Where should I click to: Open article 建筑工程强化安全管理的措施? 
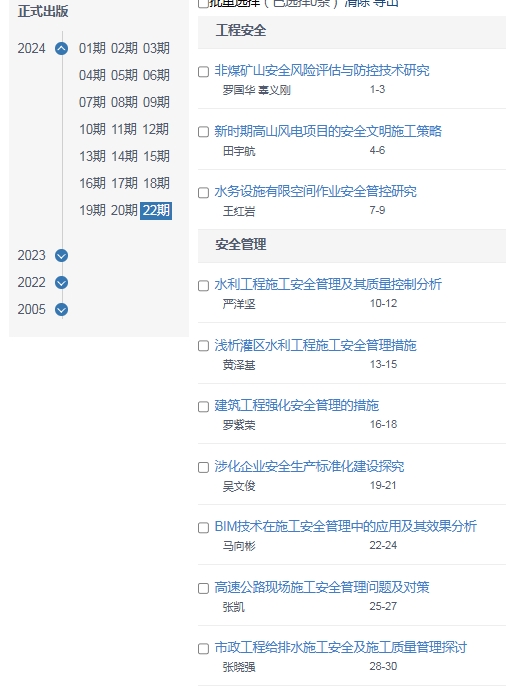[x=297, y=405]
